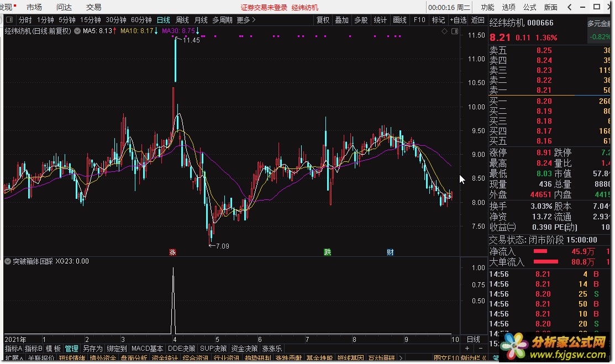Viewport: 615px width, 364px height.
Task: Open the 交易 menu
Action: (x=93, y=7)
